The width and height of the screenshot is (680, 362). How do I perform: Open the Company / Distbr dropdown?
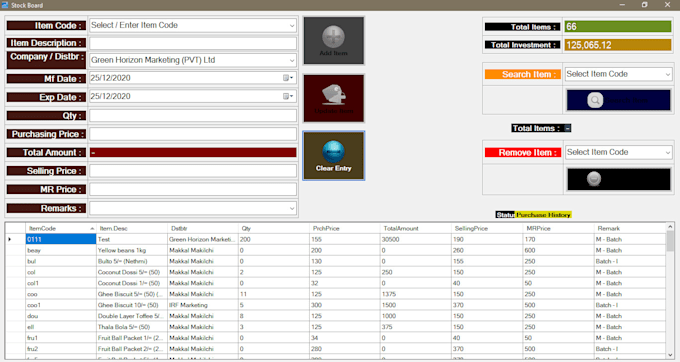292,60
